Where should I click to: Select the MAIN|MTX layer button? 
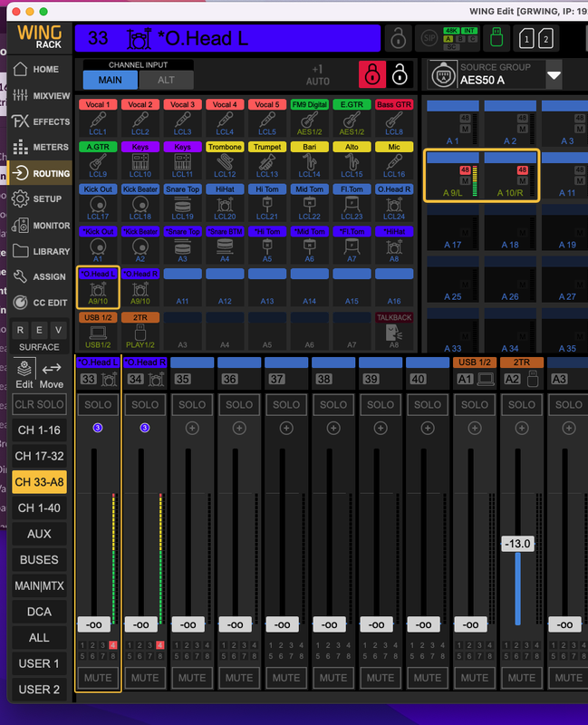pos(39,585)
